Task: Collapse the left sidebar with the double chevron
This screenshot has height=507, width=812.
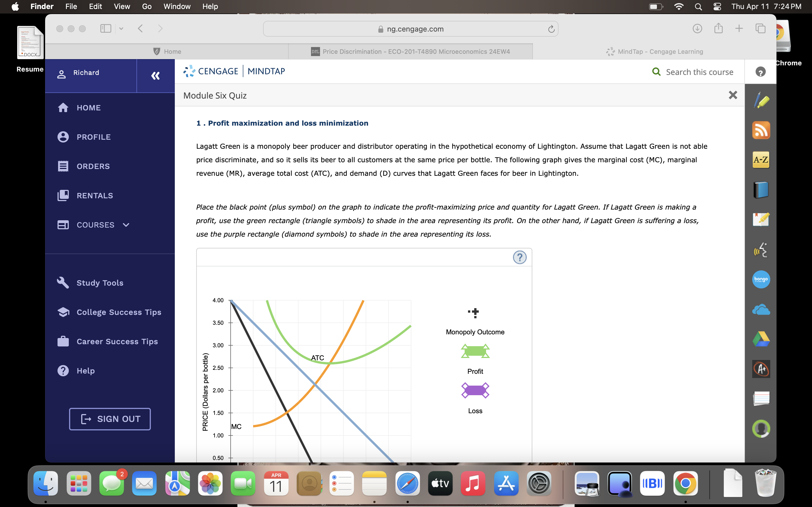Action: (x=155, y=76)
